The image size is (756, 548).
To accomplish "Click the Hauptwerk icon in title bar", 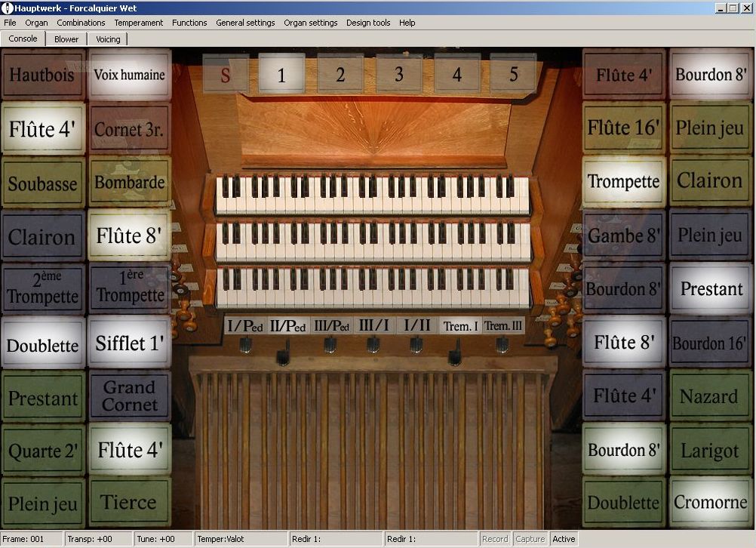I will 8,8.
